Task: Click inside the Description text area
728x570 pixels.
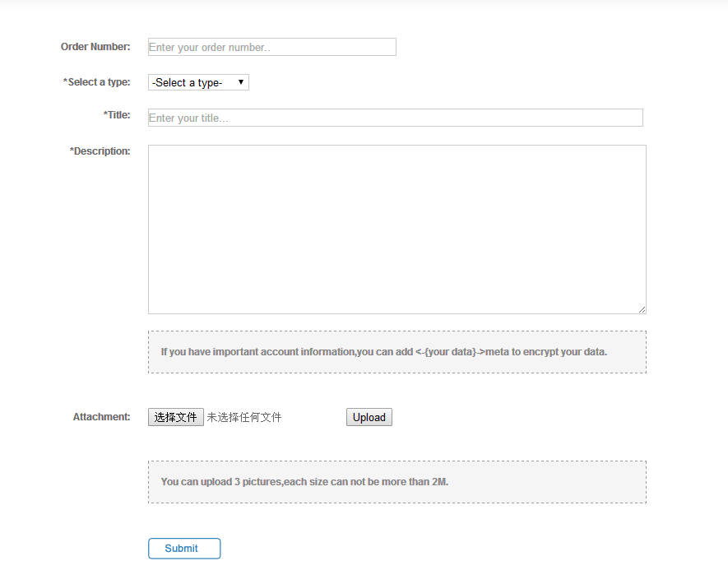Action: [397, 229]
